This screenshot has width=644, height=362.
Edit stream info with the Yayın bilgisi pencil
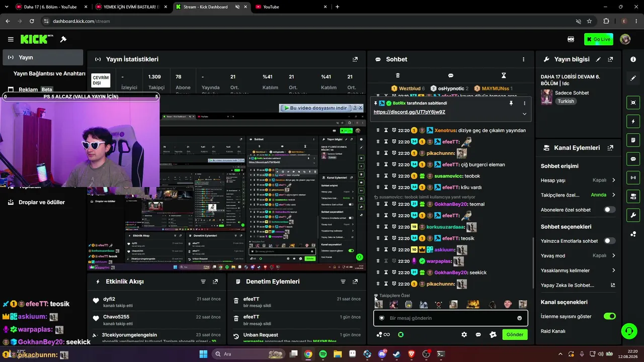point(598,59)
